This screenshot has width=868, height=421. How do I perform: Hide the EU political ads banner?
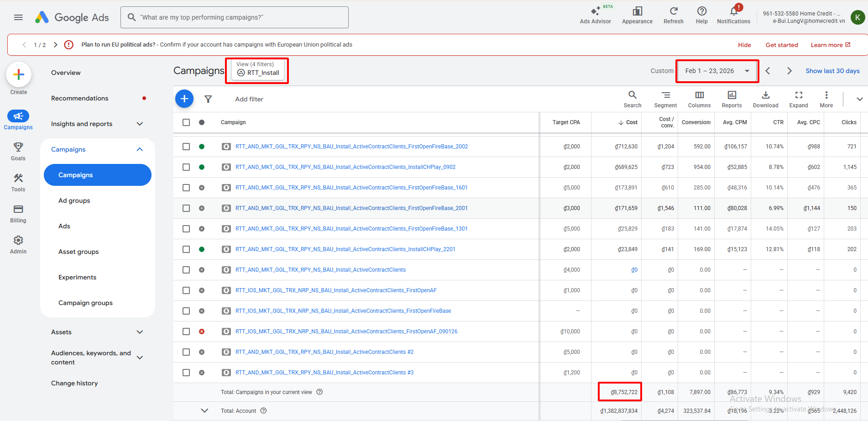(744, 45)
